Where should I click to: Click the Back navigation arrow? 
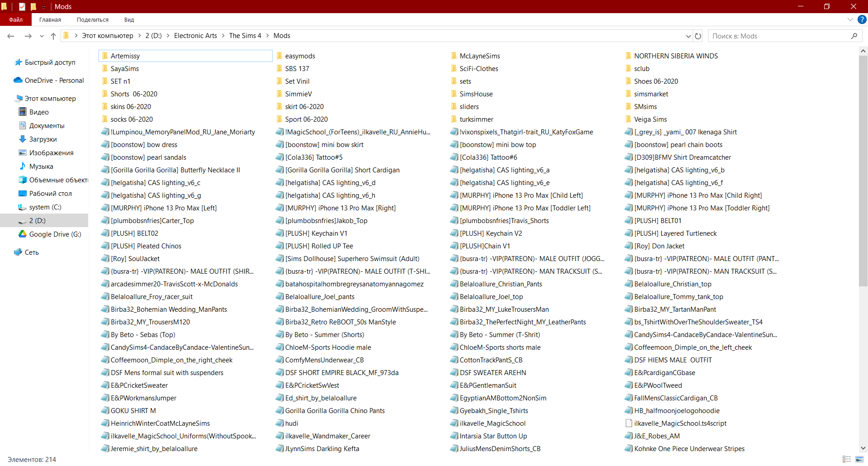11,36
